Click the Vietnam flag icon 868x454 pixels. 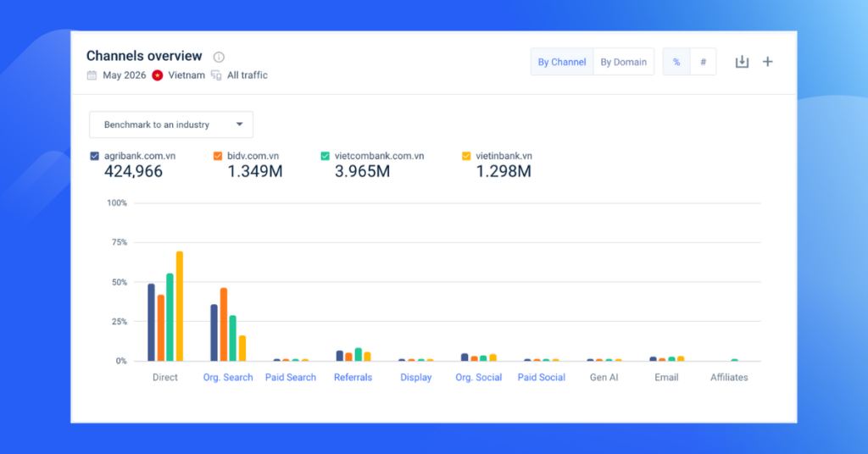pyautogui.click(x=158, y=75)
